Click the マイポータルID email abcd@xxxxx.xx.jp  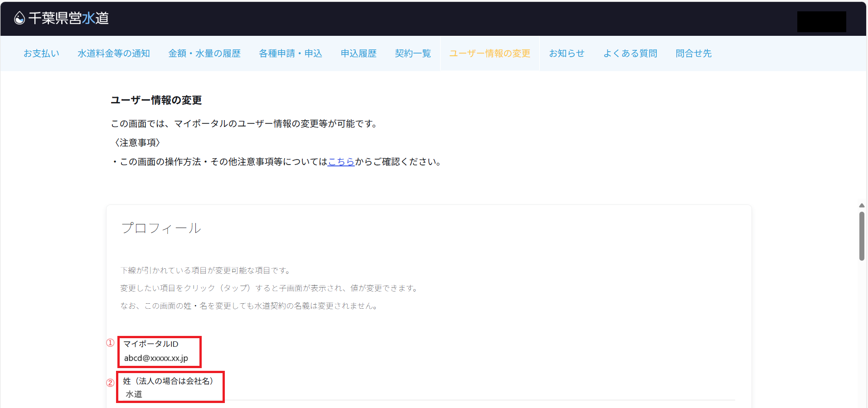click(x=156, y=358)
